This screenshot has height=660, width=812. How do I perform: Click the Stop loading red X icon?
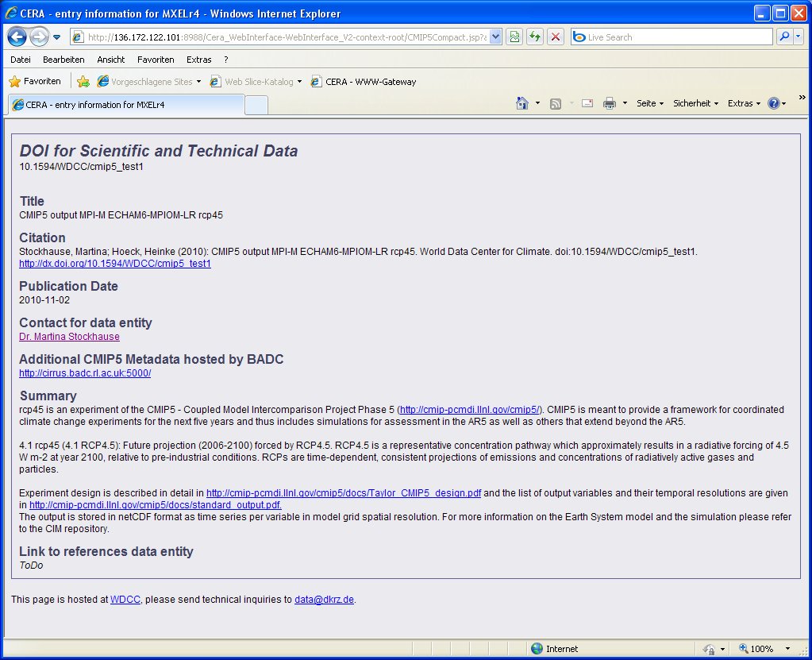point(556,37)
